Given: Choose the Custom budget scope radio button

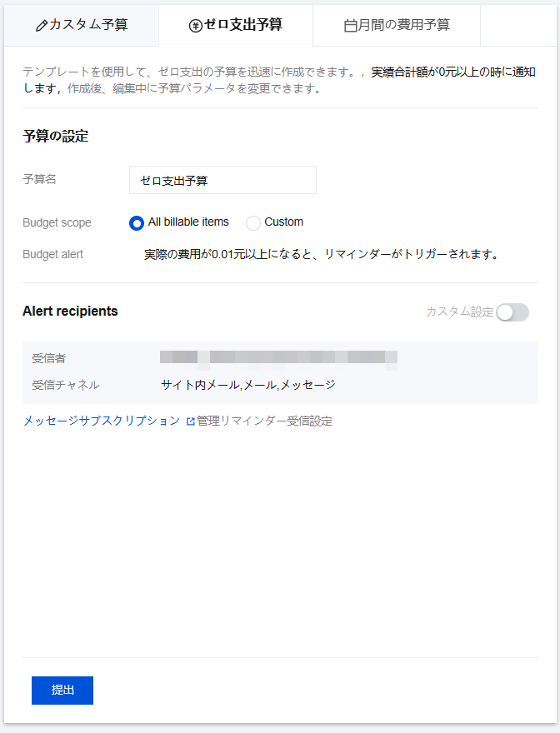Looking at the screenshot, I should pos(253,223).
